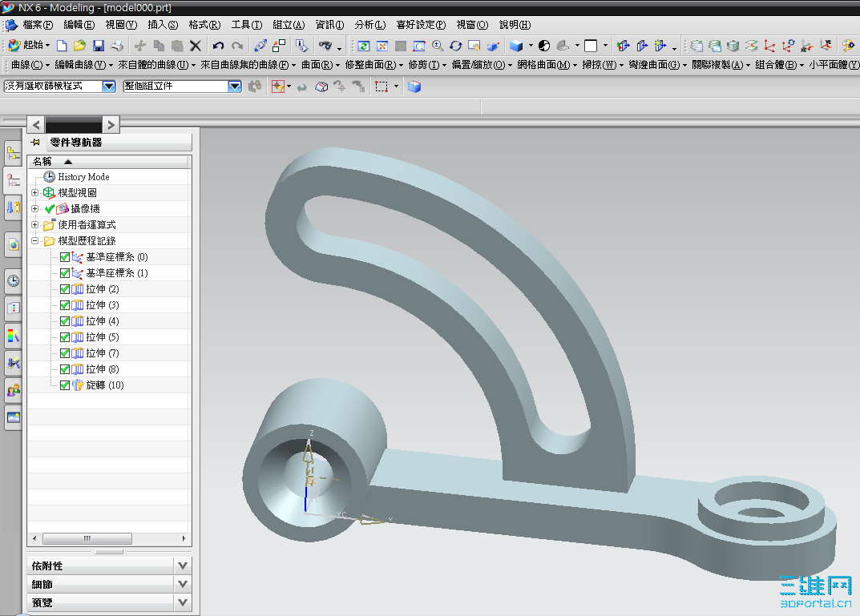
Task: Click the rectangle selection tool icon
Action: point(382,87)
